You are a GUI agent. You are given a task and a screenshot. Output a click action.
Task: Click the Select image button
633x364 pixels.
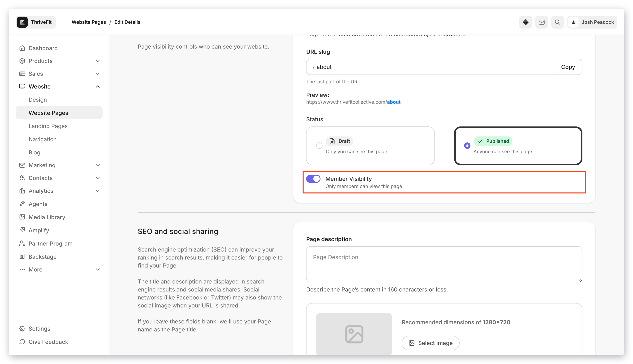(430, 343)
